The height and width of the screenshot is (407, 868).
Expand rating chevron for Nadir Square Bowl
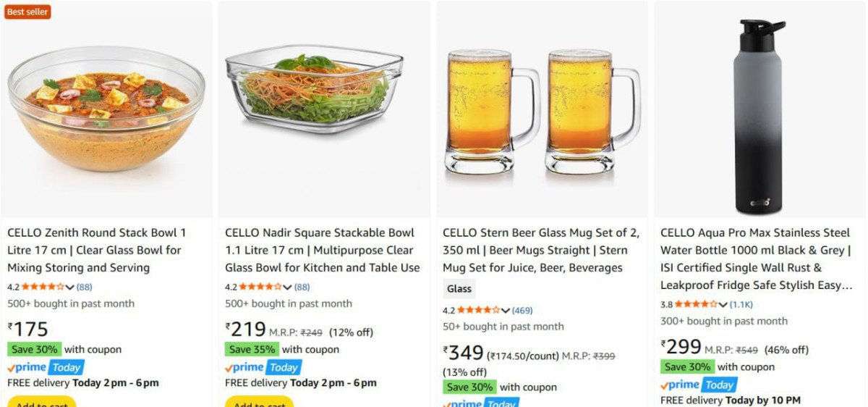288,287
